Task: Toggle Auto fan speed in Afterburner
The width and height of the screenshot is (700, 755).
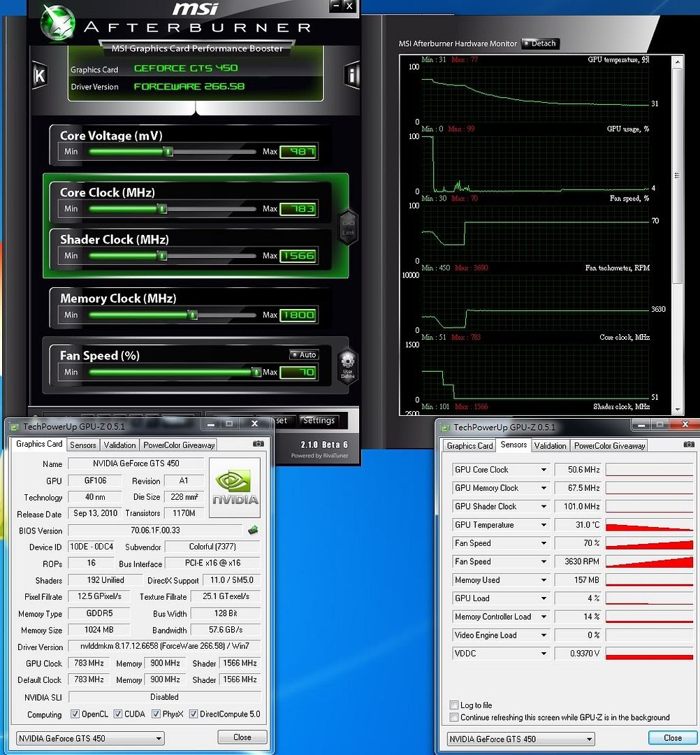Action: [x=304, y=355]
